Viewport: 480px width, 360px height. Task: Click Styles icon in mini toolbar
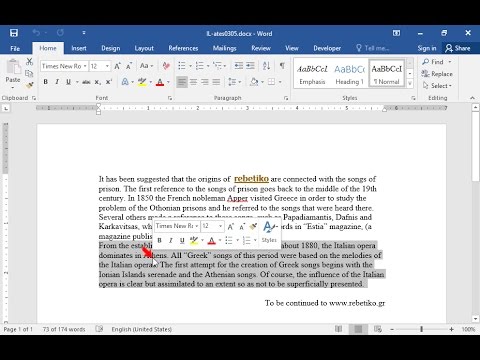269,232
